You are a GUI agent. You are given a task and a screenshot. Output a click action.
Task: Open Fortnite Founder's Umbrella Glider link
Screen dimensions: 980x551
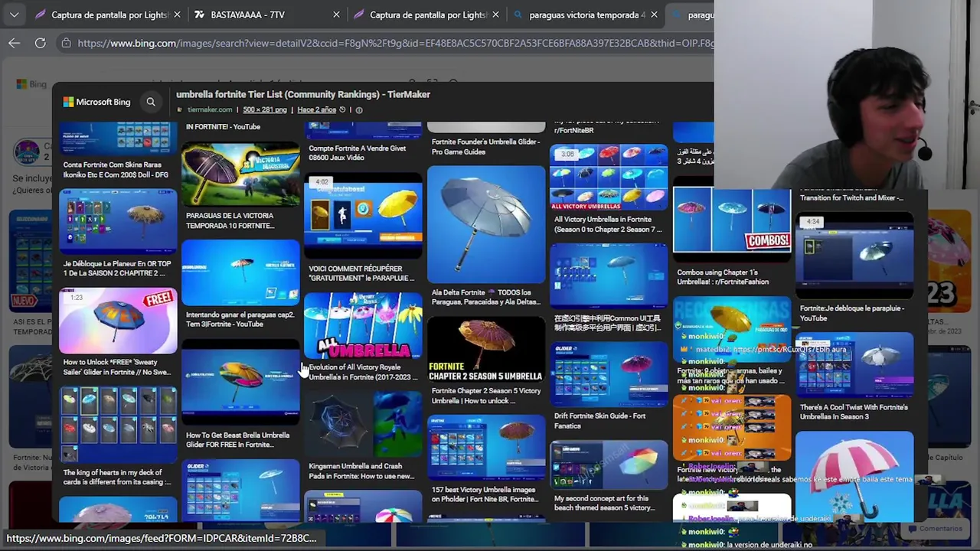coord(485,146)
